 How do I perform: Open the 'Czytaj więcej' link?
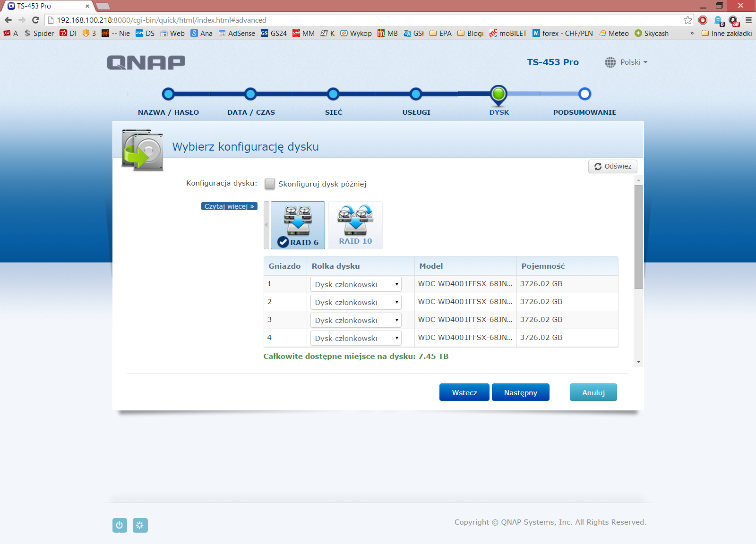pyautogui.click(x=229, y=206)
